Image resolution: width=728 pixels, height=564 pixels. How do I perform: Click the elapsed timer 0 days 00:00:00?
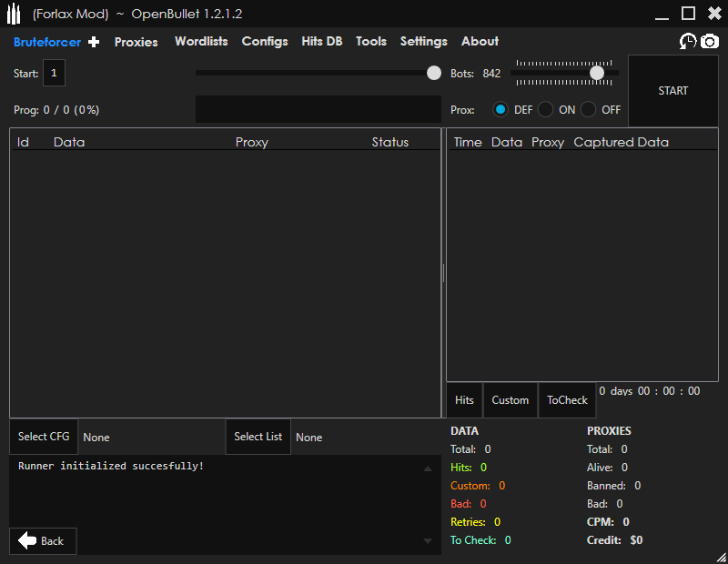coord(649,391)
